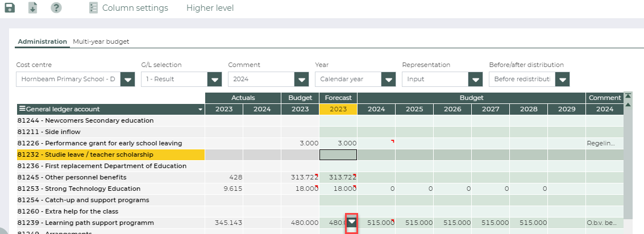Click the Budget 2024 cell of 81226 with red marker
The image size is (644, 234).
(376, 143)
